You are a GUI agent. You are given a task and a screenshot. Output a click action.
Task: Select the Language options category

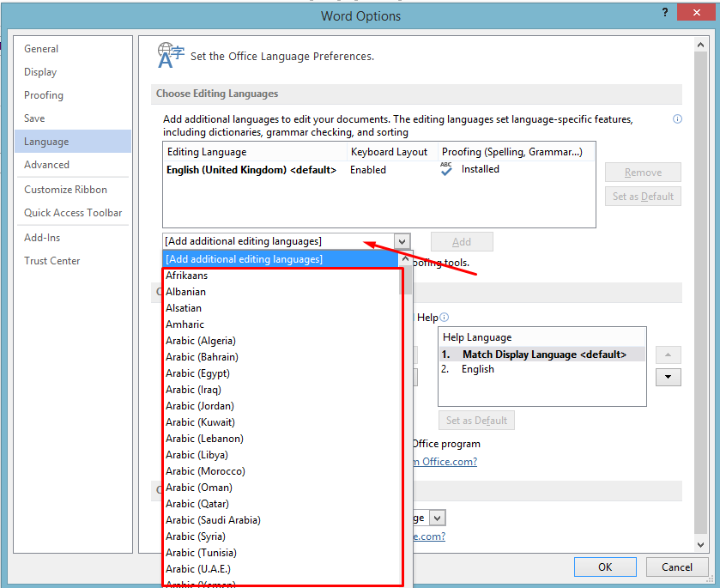click(73, 142)
